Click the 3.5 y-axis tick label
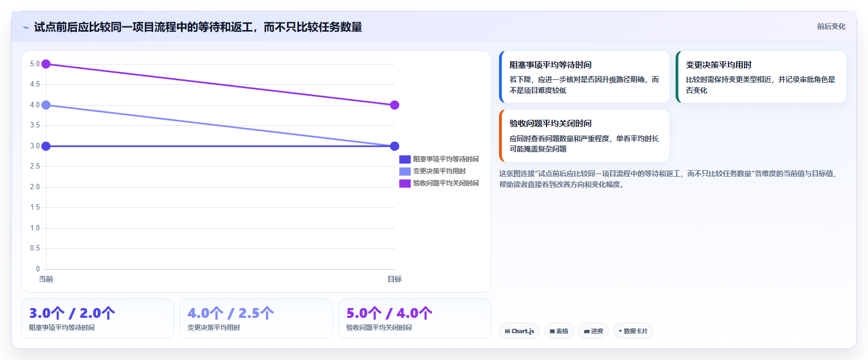 coord(35,125)
